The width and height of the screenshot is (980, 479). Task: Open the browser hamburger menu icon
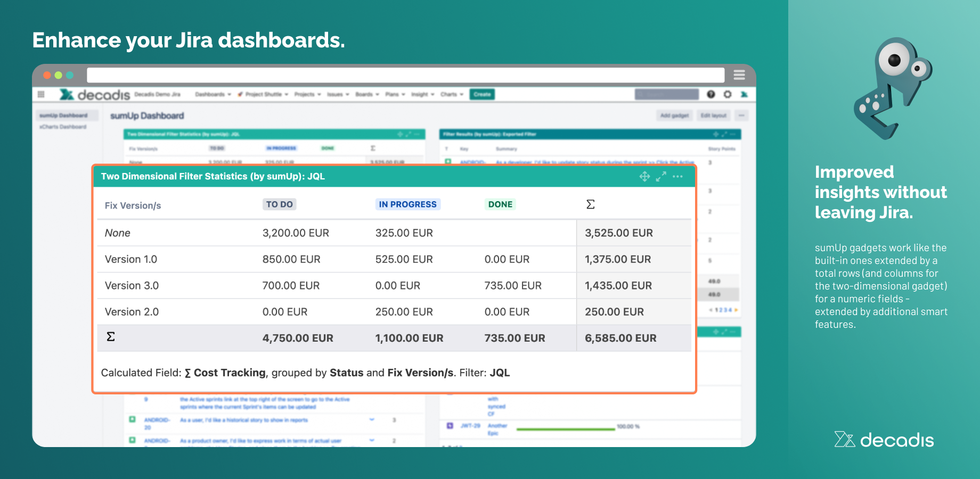pos(739,75)
